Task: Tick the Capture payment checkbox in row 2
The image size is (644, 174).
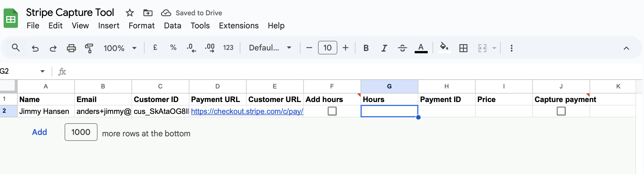Action: (561, 111)
